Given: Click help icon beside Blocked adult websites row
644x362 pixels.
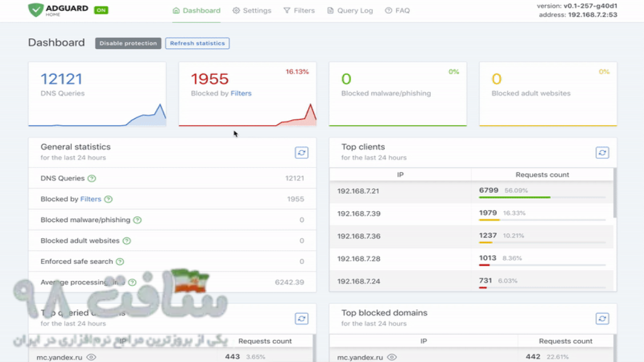Looking at the screenshot, I should (126, 241).
